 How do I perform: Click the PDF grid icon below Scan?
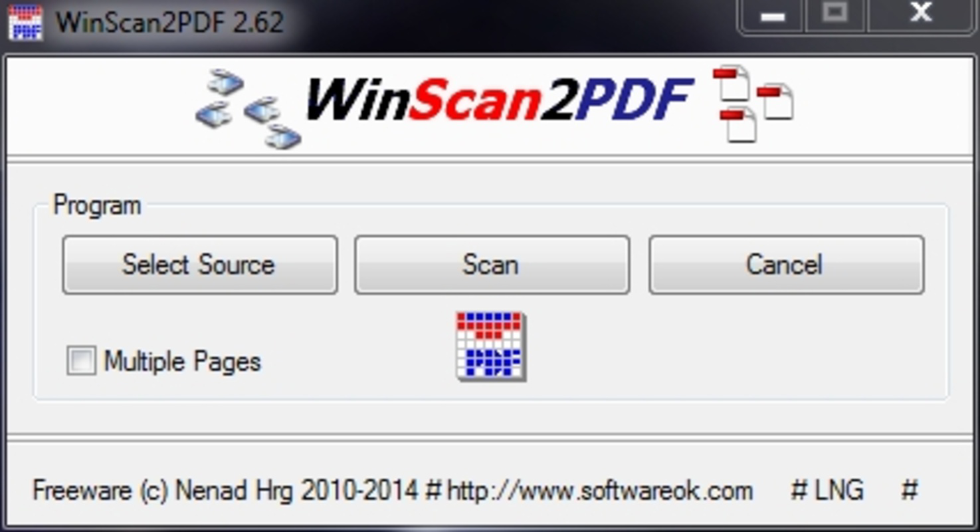491,346
